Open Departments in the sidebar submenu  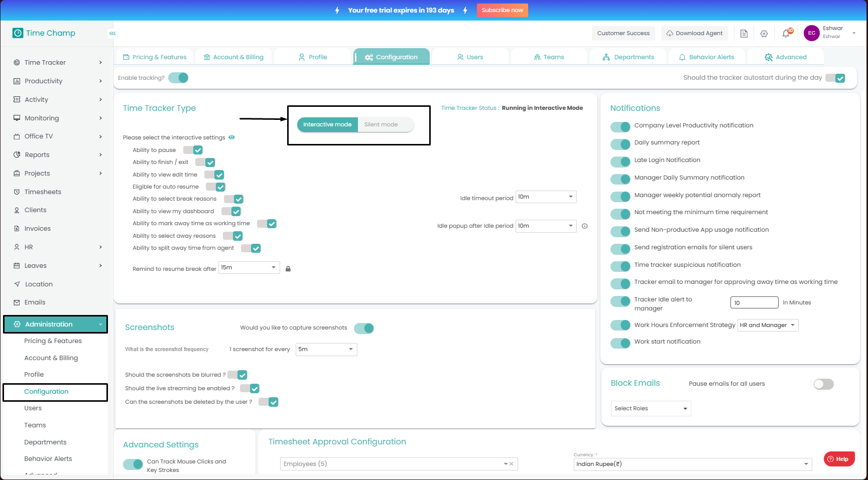click(x=45, y=442)
